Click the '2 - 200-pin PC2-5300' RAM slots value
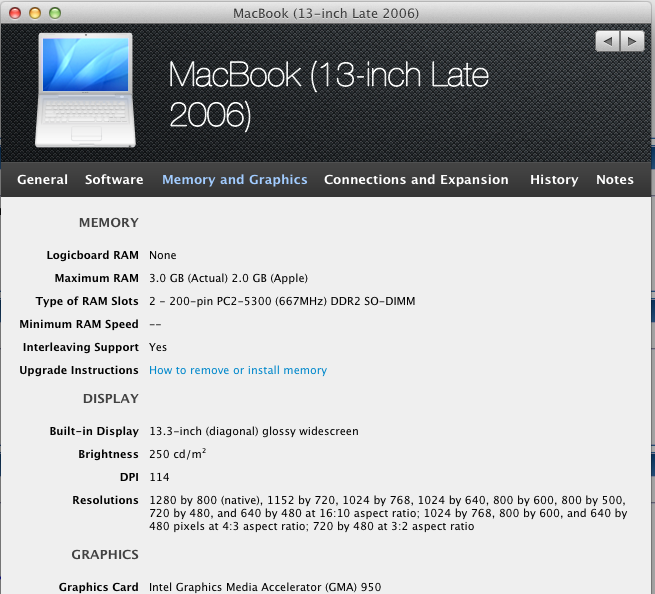Image resolution: width=655 pixels, height=594 pixels. [282, 301]
